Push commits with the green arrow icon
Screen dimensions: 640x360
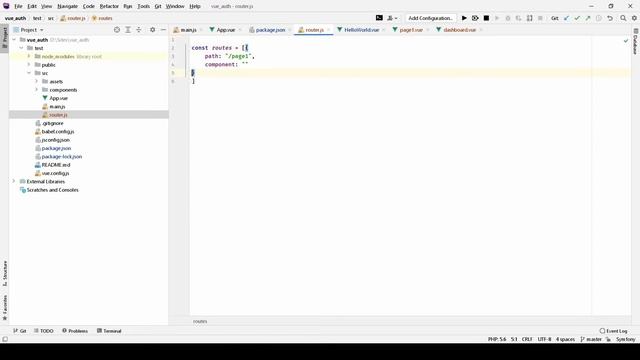tap(588, 18)
